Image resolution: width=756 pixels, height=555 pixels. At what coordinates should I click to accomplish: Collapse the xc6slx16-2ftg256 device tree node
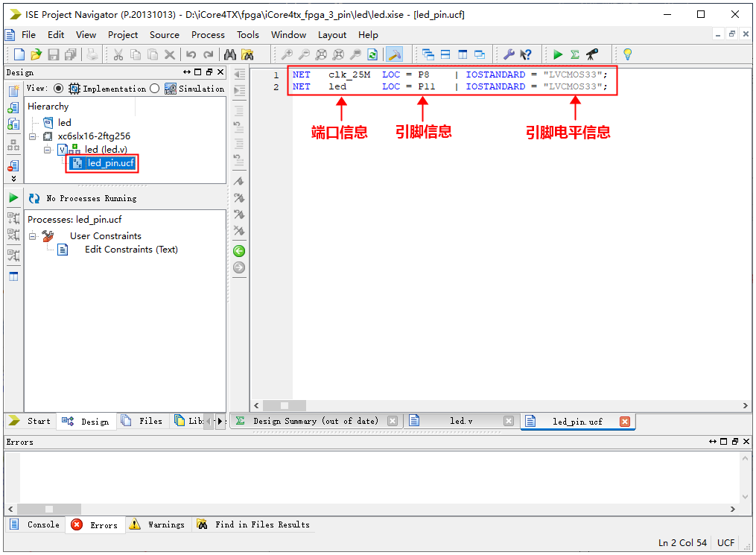pos(34,136)
